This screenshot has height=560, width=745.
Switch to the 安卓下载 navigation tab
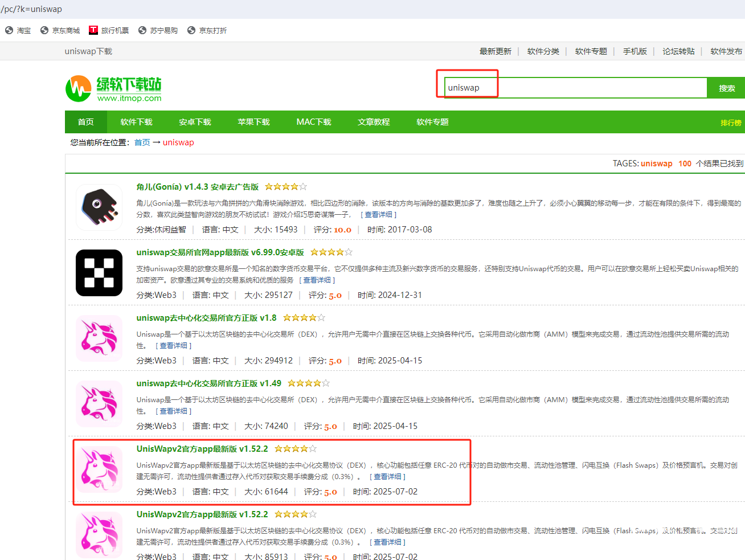pyautogui.click(x=195, y=122)
